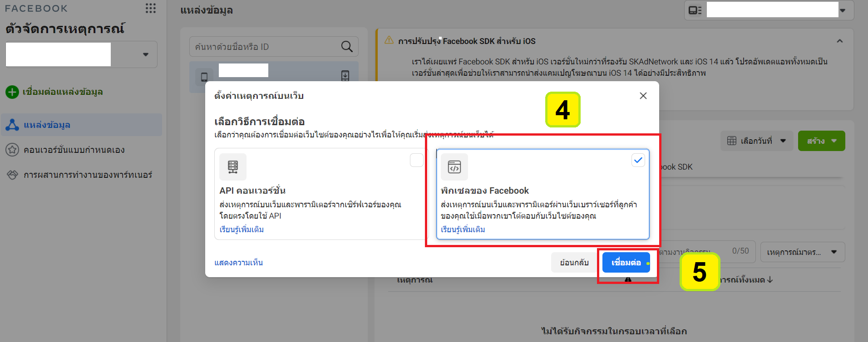Click the sort arrow on ทั้งหมด column
Viewport: 868px width, 342px height.
[770, 280]
